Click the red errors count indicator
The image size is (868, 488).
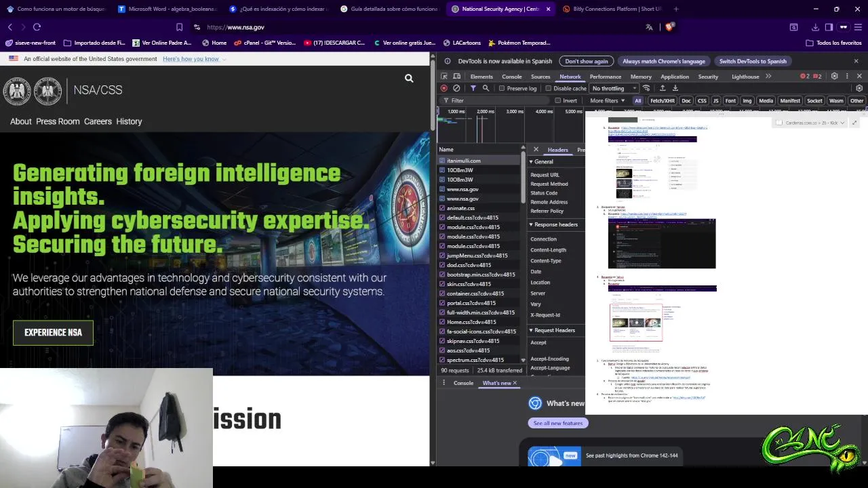coord(804,77)
